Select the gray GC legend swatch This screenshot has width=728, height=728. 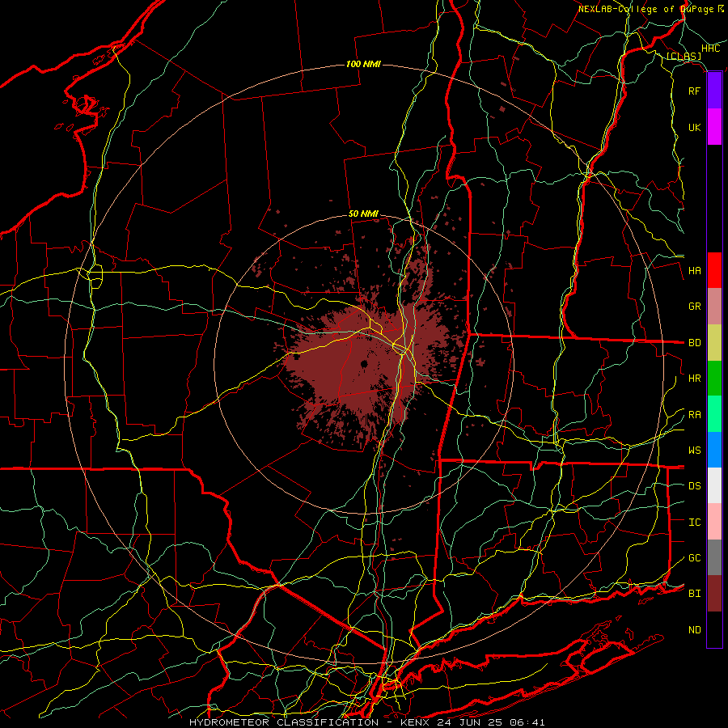[714, 557]
